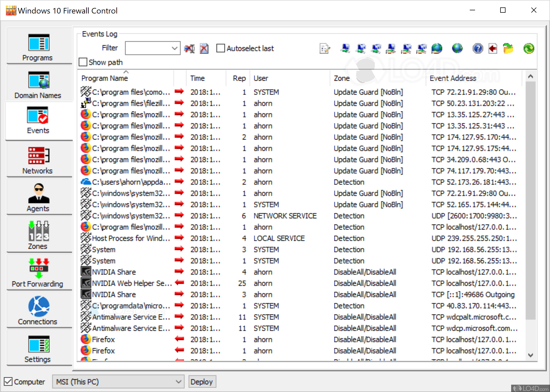This screenshot has height=392, width=550.
Task: Open the Filter dropdown
Action: (174, 48)
